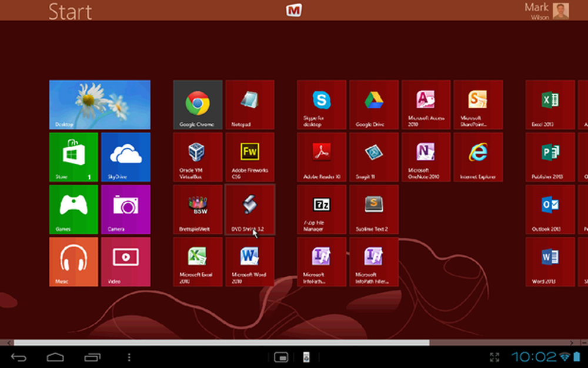The image size is (588, 368).
Task: Open the Windows Store tile
Action: [x=73, y=157]
